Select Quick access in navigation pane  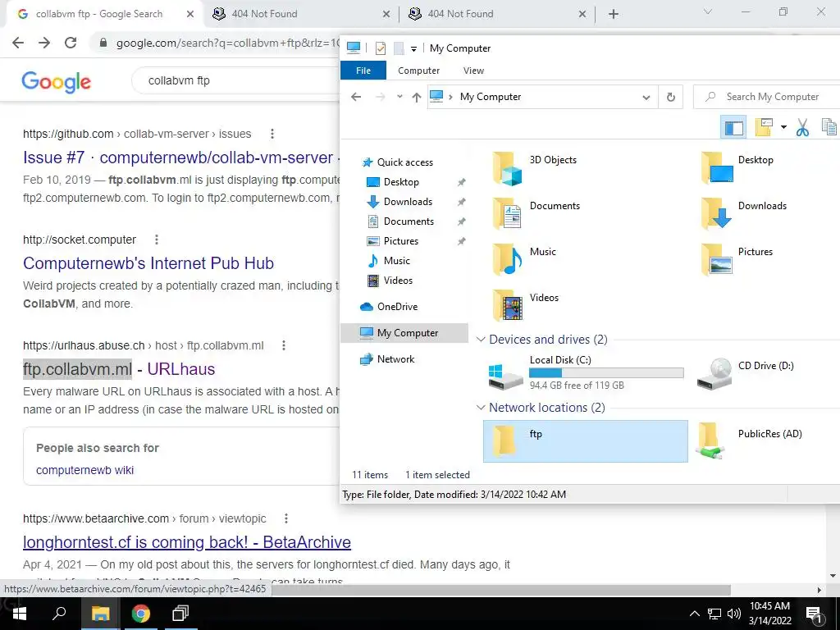click(x=404, y=162)
